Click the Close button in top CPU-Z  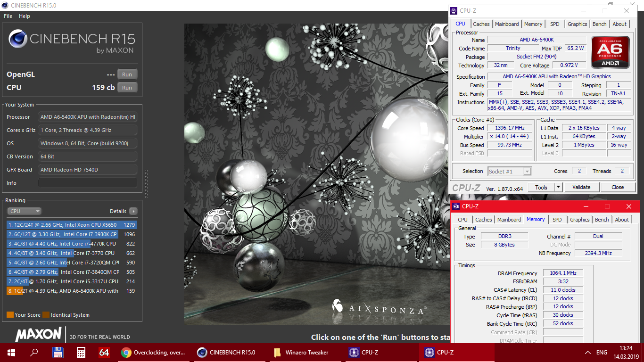618,187
